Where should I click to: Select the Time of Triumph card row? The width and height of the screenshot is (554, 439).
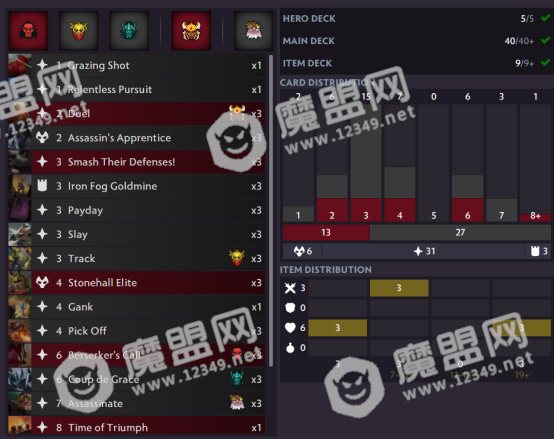pos(136,427)
